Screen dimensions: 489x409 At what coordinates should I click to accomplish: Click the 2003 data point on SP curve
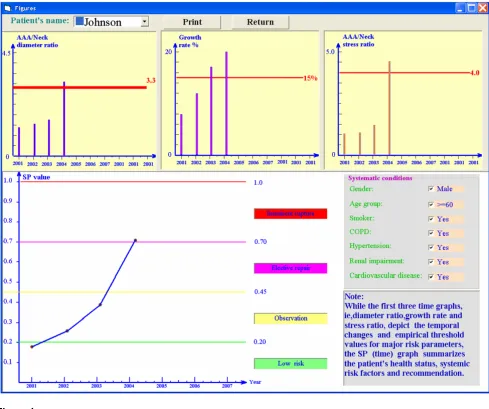click(x=100, y=304)
